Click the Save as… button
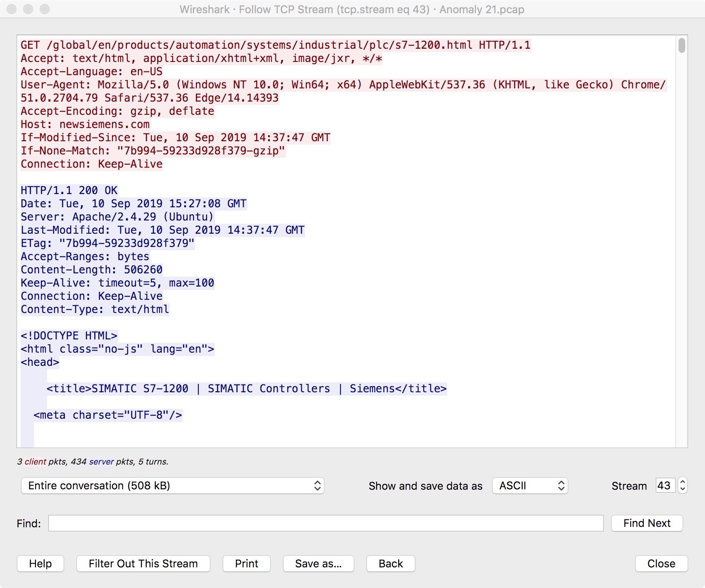Viewport: 705px width, 588px height. [318, 564]
